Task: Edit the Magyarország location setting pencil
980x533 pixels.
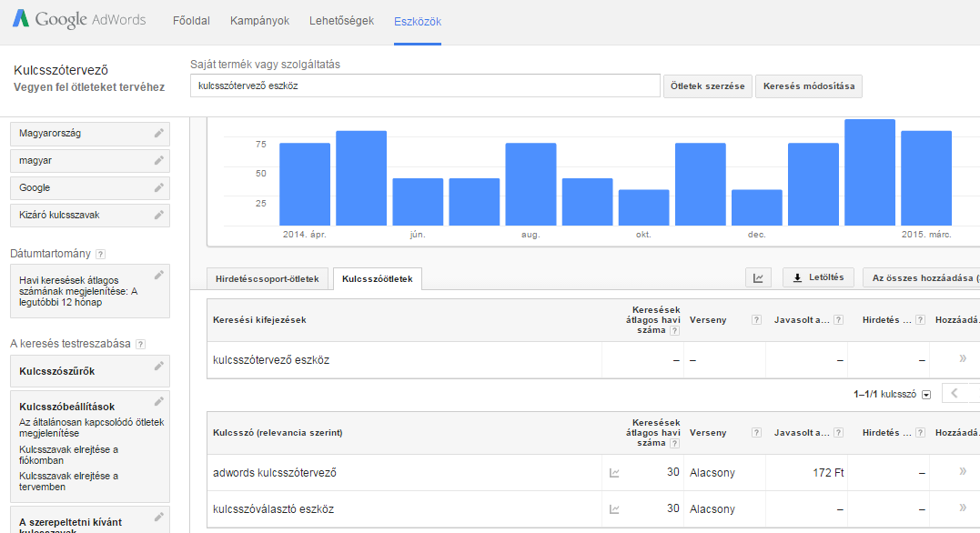Action: 158,133
